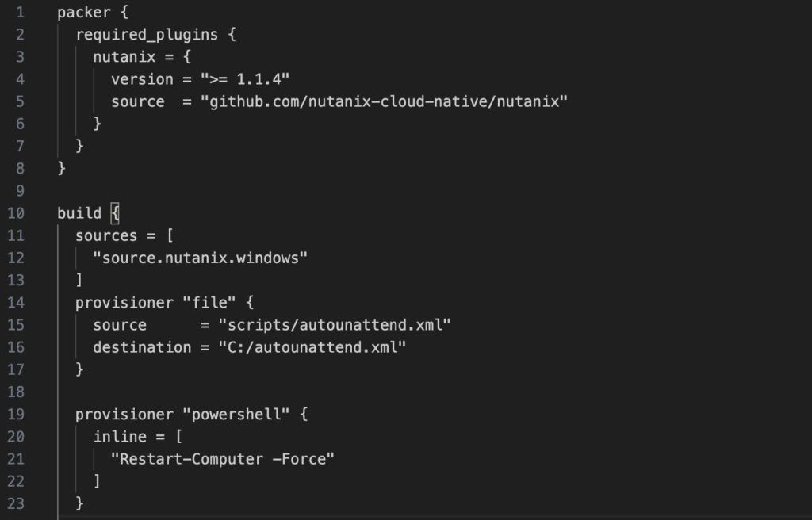
Task: Place cursor on the packer keyword
Action: tap(83, 13)
